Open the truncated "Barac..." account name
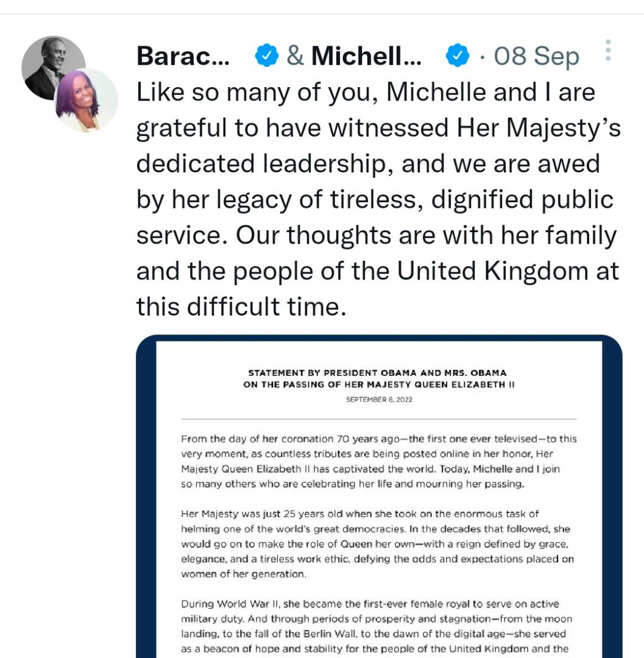 [183, 56]
